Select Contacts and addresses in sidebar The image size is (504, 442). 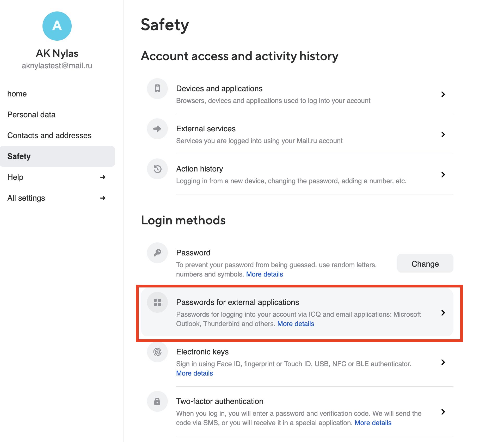tap(49, 136)
